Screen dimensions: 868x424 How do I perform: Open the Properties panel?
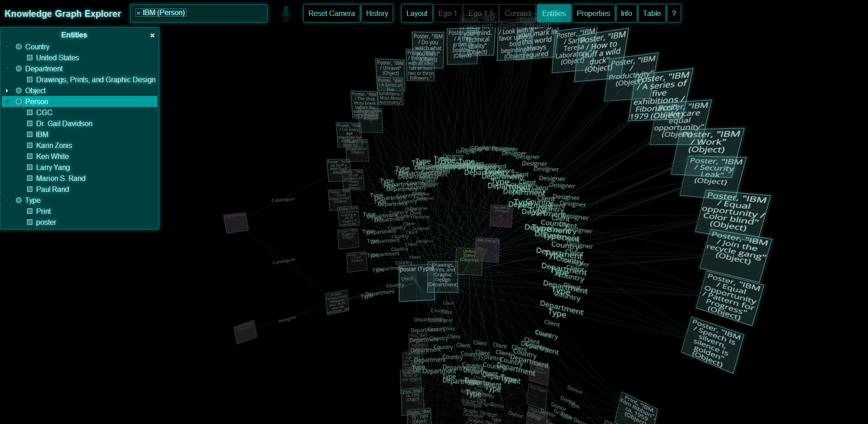[593, 13]
